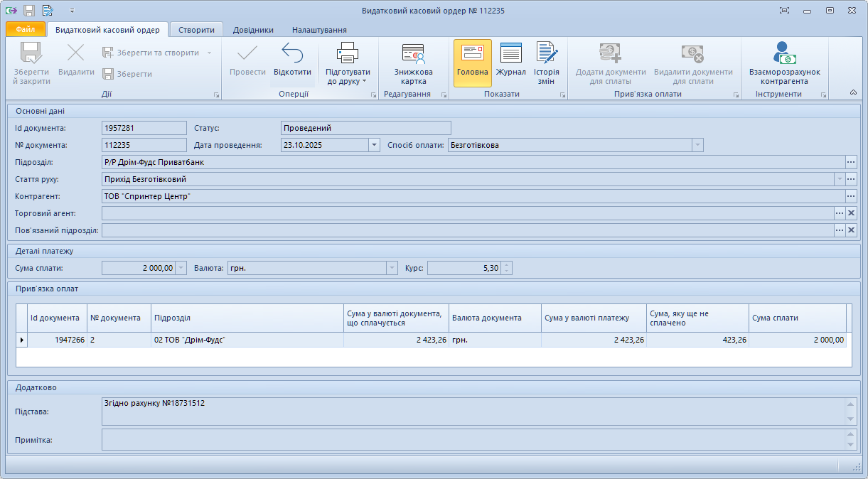
Task: Open Підготувати до друку print menu
Action: click(x=348, y=64)
